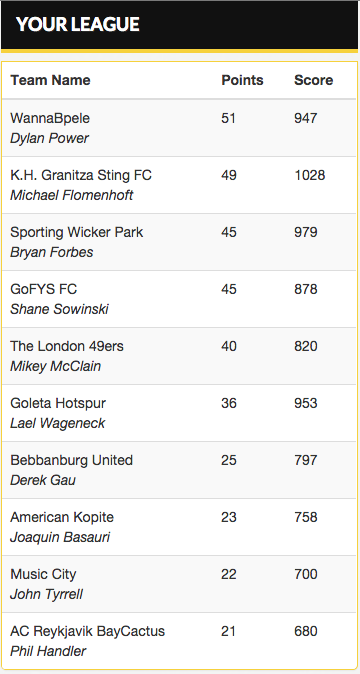Screen dimensions: 360x674
Task: Click the Score column header
Action: click(314, 80)
